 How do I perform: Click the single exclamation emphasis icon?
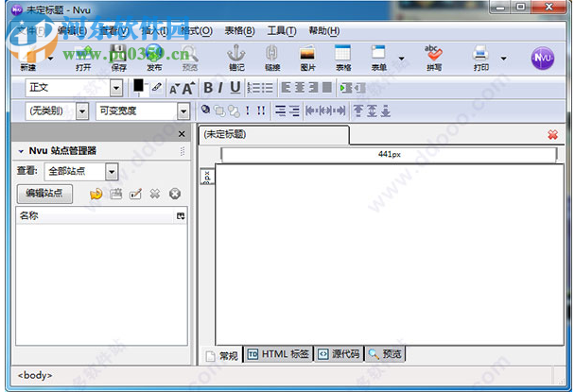click(x=248, y=111)
